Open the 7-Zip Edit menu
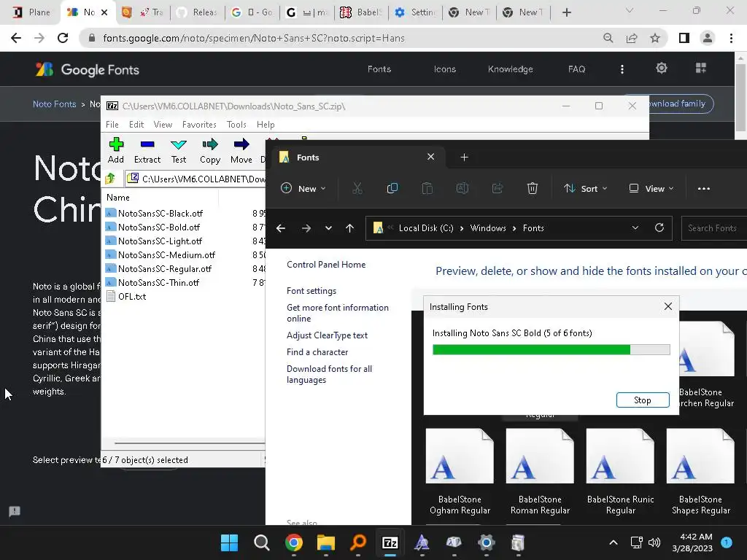 pyautogui.click(x=136, y=124)
